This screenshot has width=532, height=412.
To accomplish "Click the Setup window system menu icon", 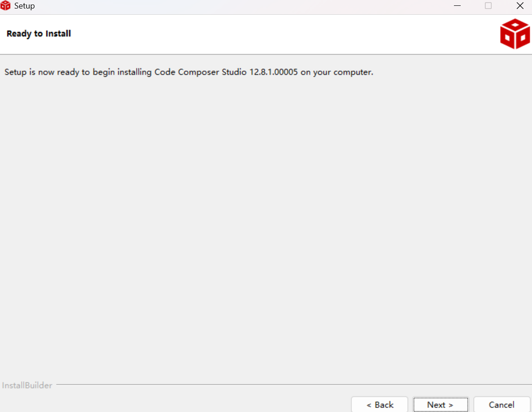I will point(5,5).
